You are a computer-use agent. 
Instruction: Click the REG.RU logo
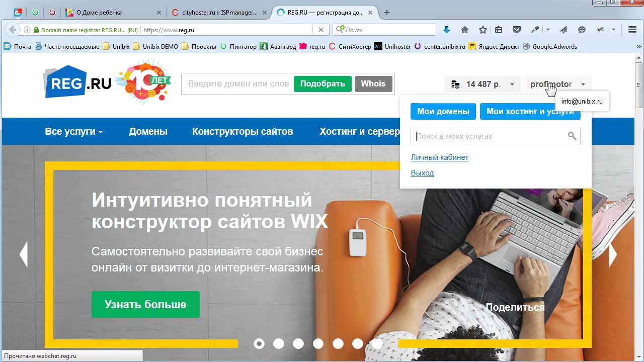pyautogui.click(x=78, y=82)
